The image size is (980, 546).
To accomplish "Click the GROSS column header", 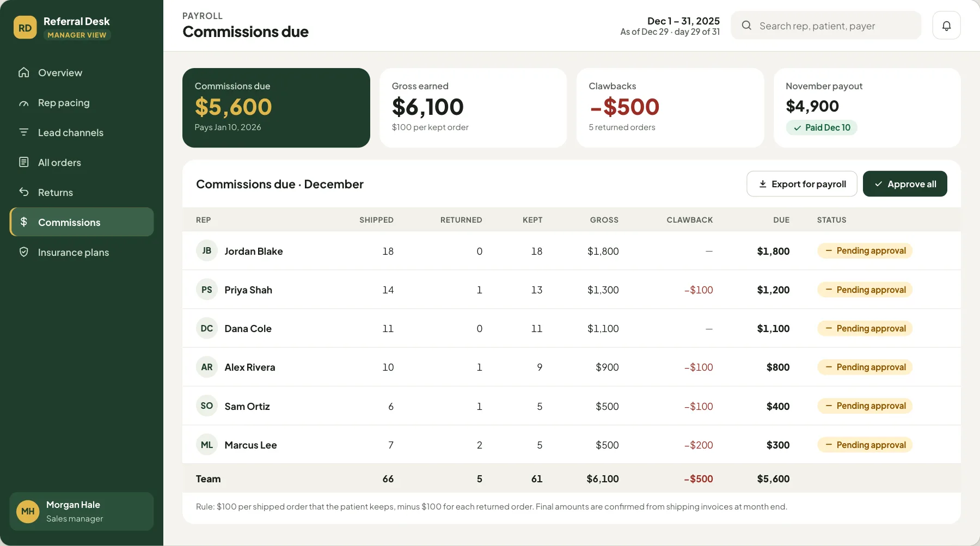I will click(604, 220).
